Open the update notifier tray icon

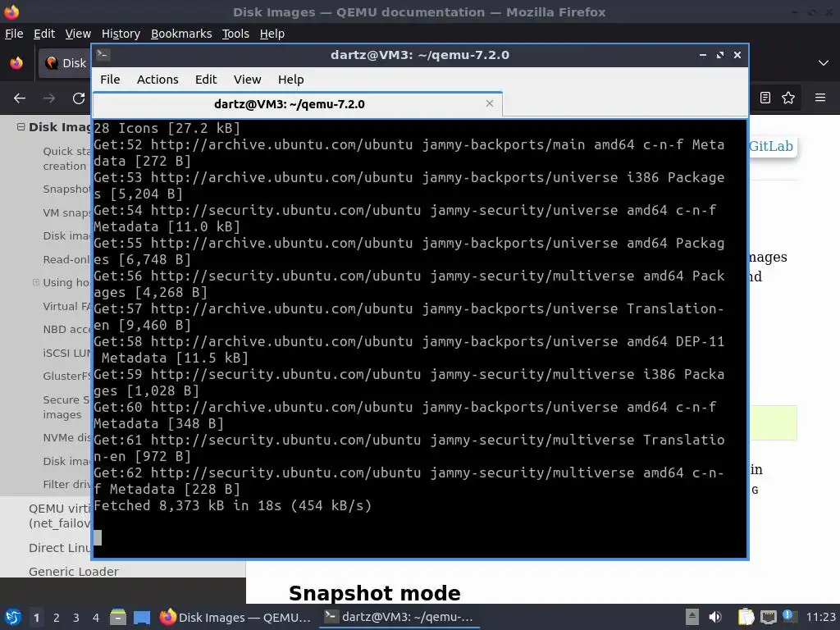point(788,616)
